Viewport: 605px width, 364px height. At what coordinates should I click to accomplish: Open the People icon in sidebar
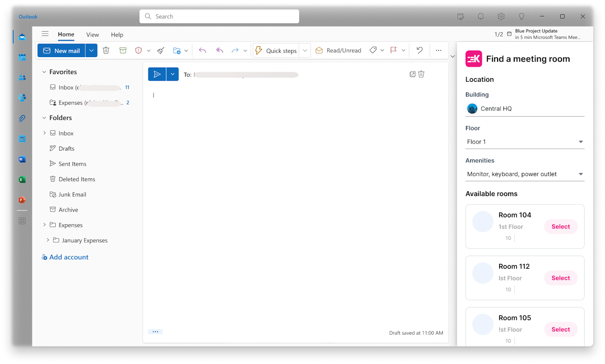pyautogui.click(x=22, y=77)
